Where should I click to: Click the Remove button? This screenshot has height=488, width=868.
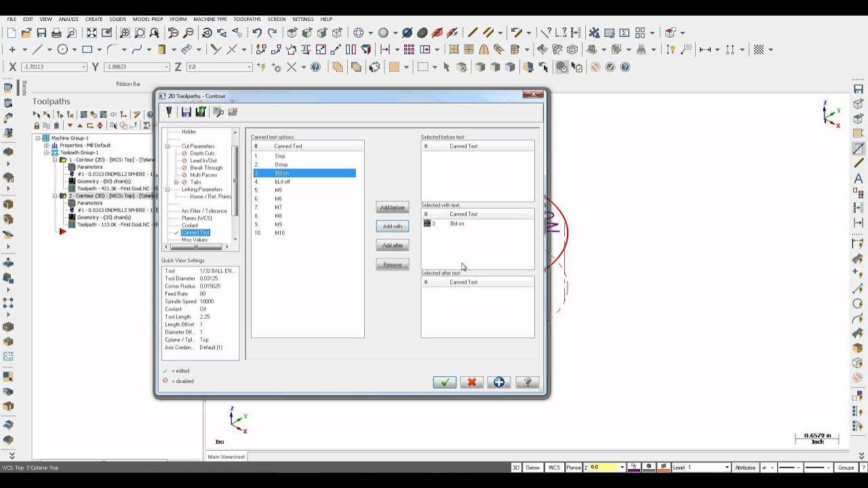[x=393, y=264]
